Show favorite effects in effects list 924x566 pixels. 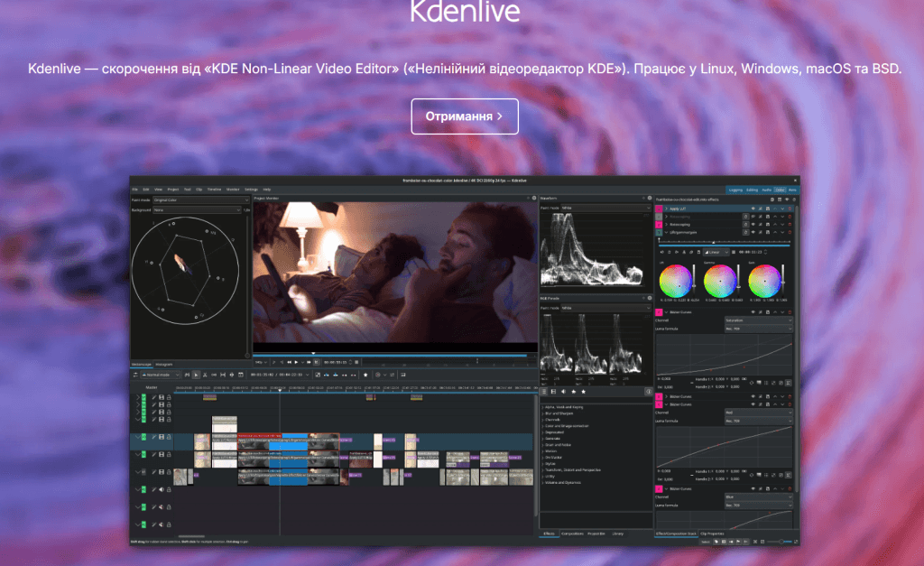pos(584,392)
